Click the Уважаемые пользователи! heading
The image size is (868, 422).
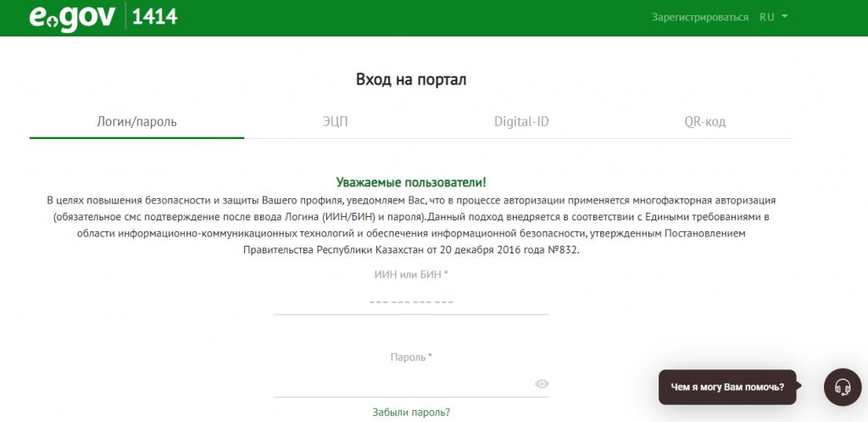tap(411, 182)
